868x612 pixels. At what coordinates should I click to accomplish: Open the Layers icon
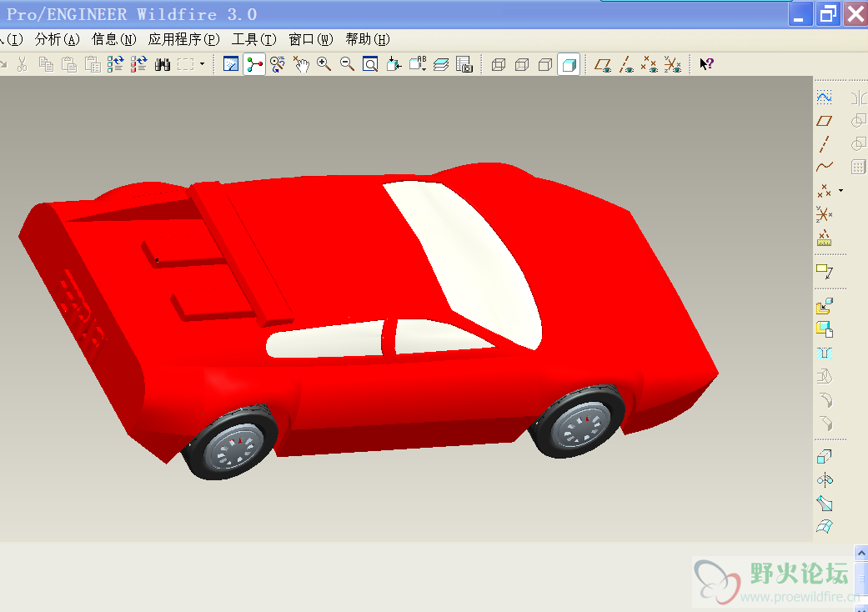[440, 64]
